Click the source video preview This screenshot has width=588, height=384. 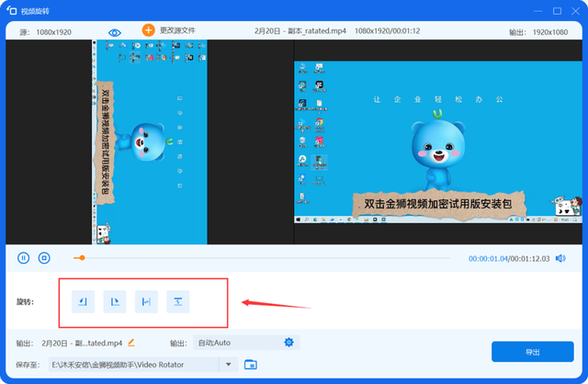click(150, 142)
